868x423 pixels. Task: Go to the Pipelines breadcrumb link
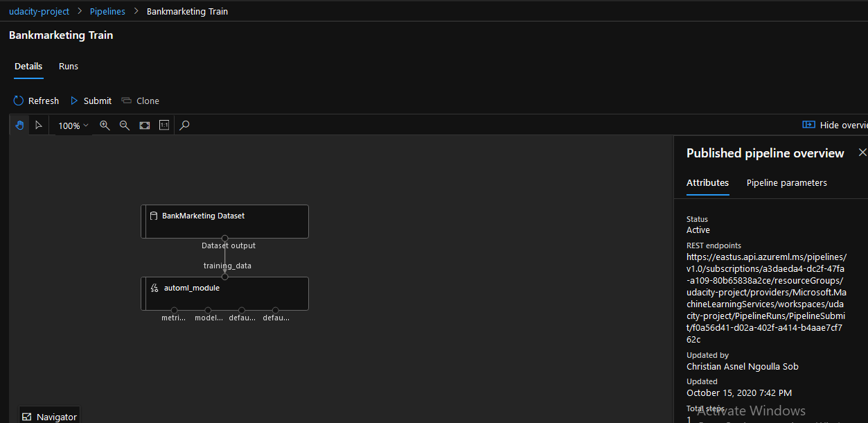pyautogui.click(x=107, y=12)
